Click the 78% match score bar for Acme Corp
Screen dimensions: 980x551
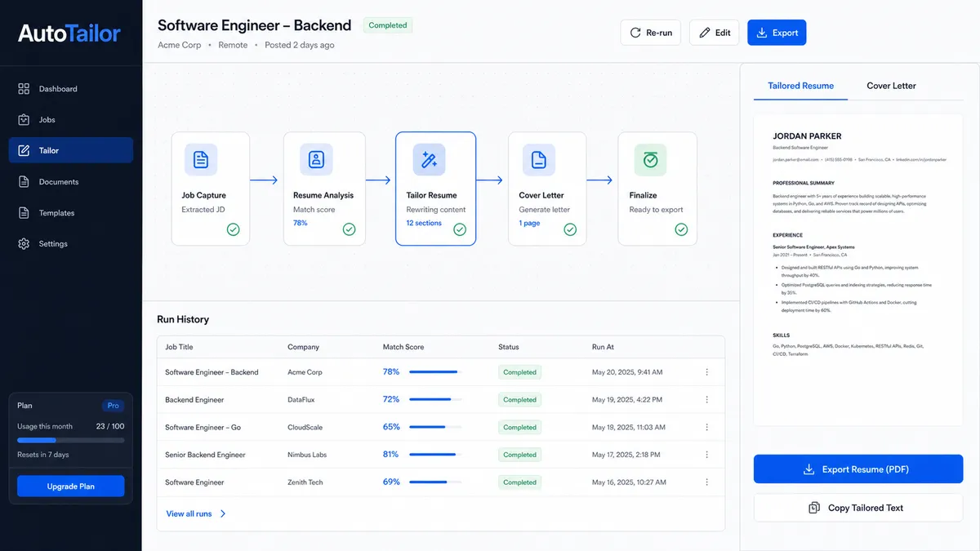pos(435,372)
